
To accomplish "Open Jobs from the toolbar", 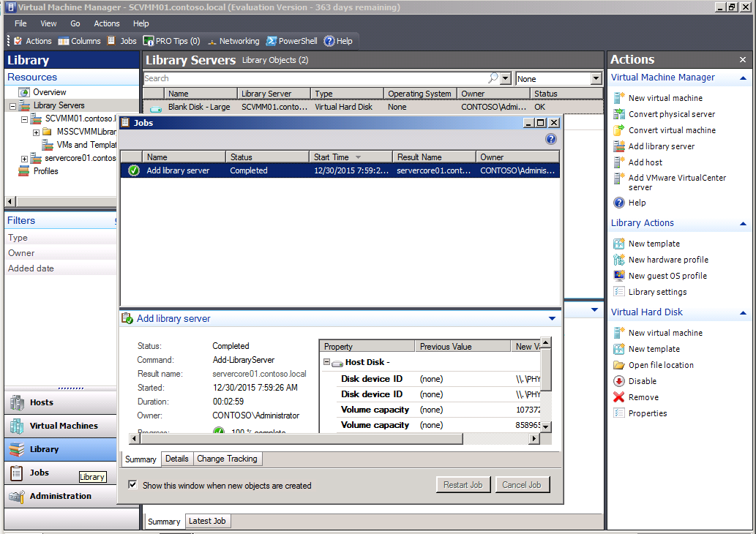I will pyautogui.click(x=122, y=41).
